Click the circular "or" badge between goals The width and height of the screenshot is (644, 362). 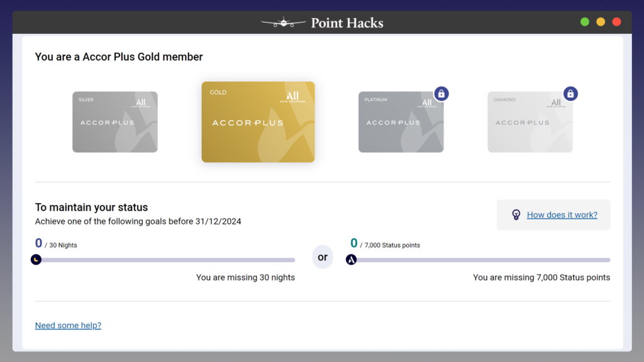(x=323, y=256)
